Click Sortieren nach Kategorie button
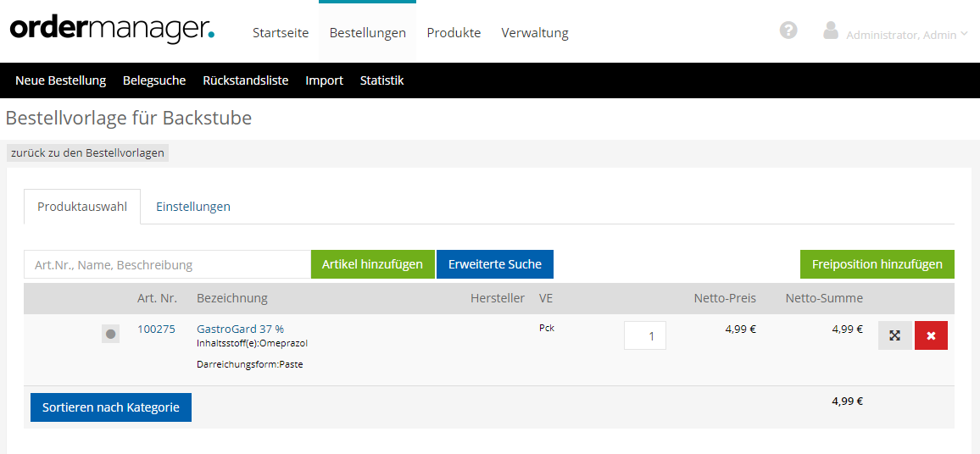The image size is (980, 454). [111, 407]
